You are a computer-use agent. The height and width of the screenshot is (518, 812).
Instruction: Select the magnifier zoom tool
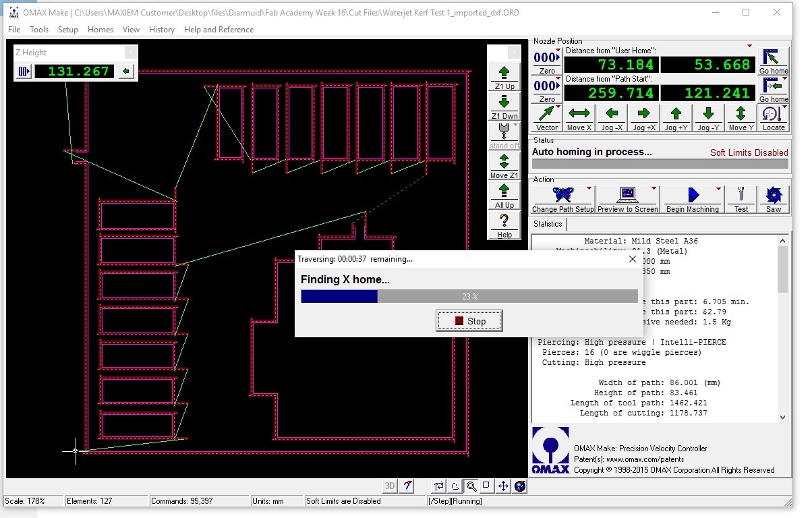[471, 486]
